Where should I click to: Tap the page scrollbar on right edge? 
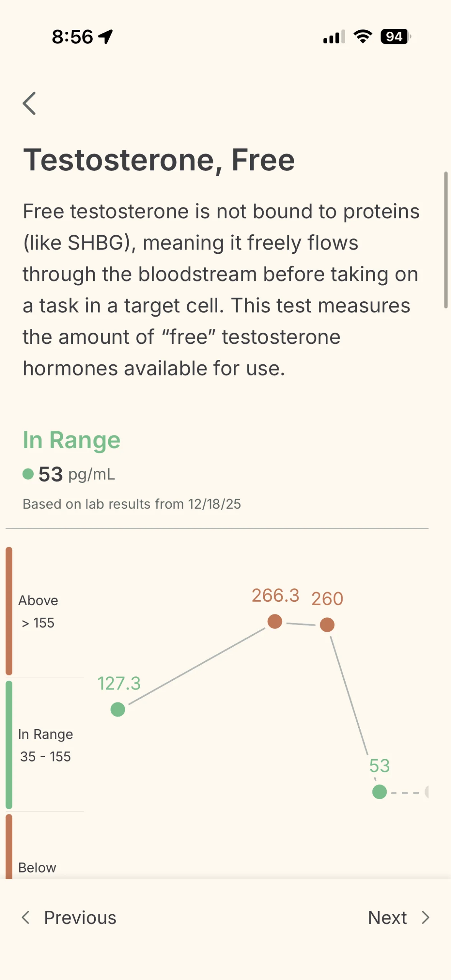[x=446, y=240]
